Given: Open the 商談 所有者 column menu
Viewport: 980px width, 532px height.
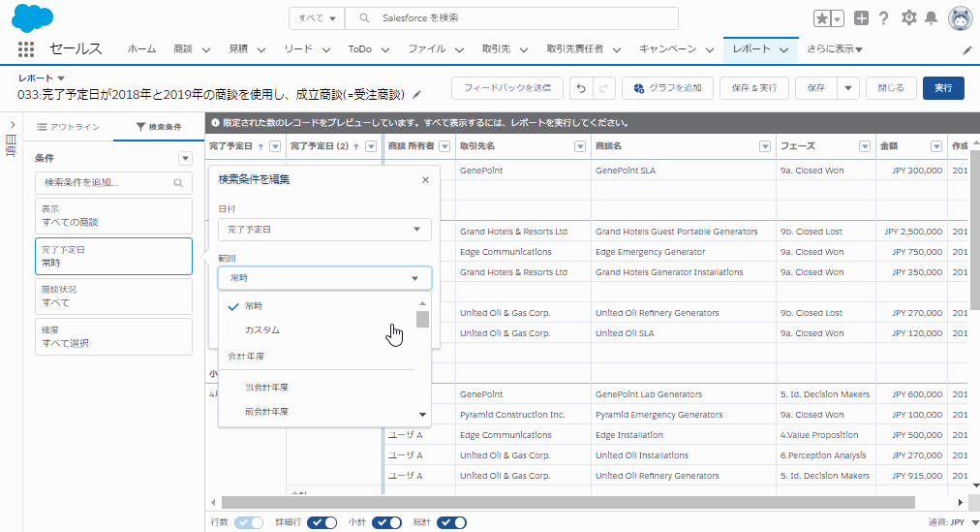Looking at the screenshot, I should tap(444, 146).
